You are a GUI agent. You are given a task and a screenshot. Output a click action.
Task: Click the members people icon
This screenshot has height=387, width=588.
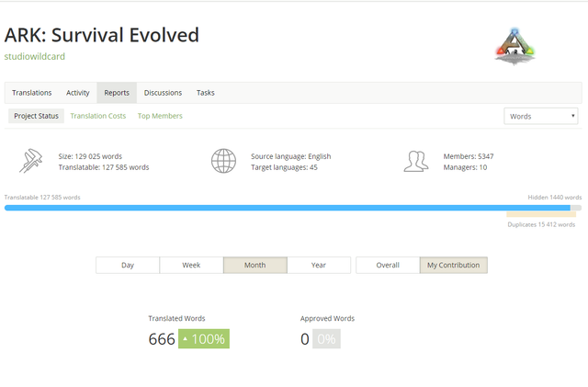tap(416, 162)
